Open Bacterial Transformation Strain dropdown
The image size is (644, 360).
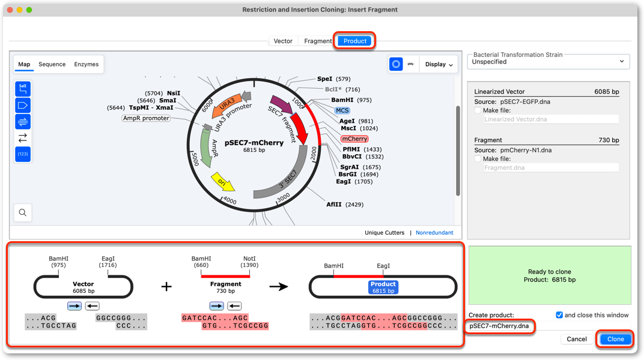548,62
